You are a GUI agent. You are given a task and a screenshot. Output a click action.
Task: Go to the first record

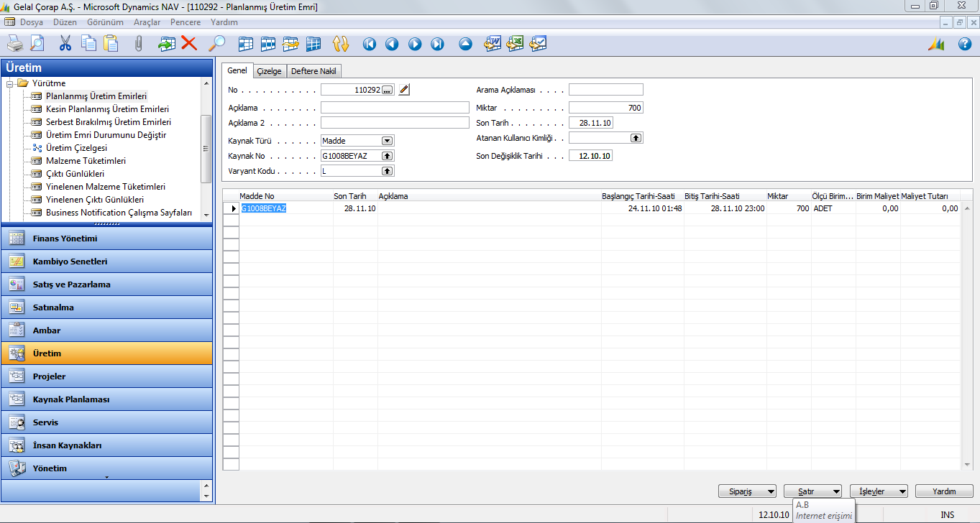[370, 44]
